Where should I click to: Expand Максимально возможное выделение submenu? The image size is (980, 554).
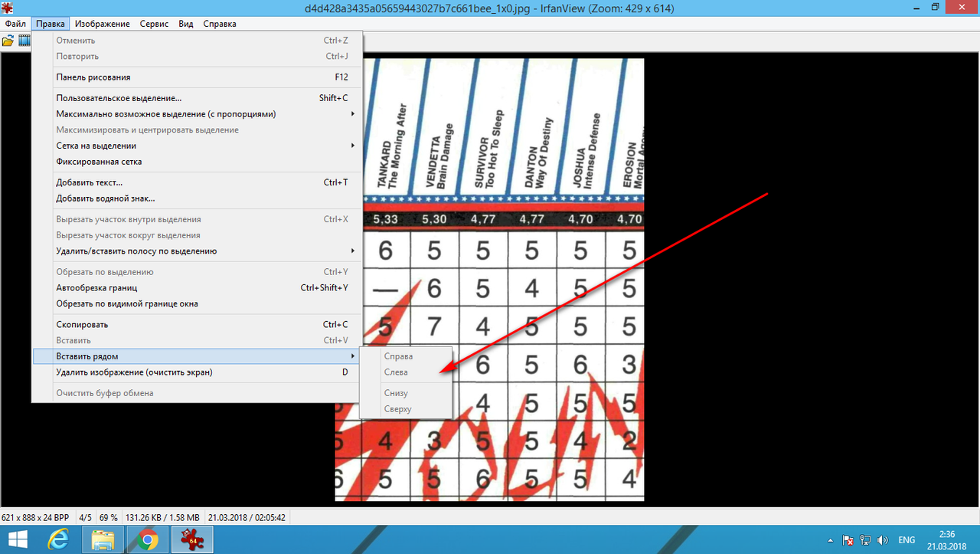click(197, 114)
